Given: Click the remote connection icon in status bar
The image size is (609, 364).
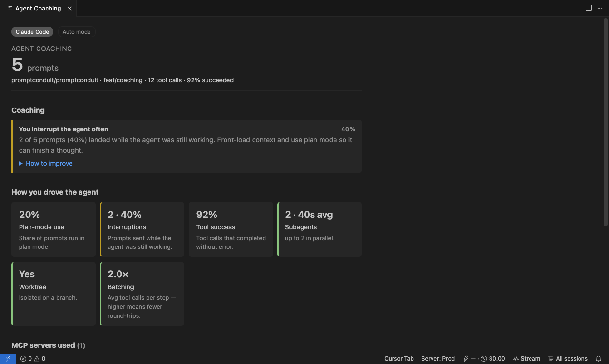Looking at the screenshot, I should coord(8,359).
